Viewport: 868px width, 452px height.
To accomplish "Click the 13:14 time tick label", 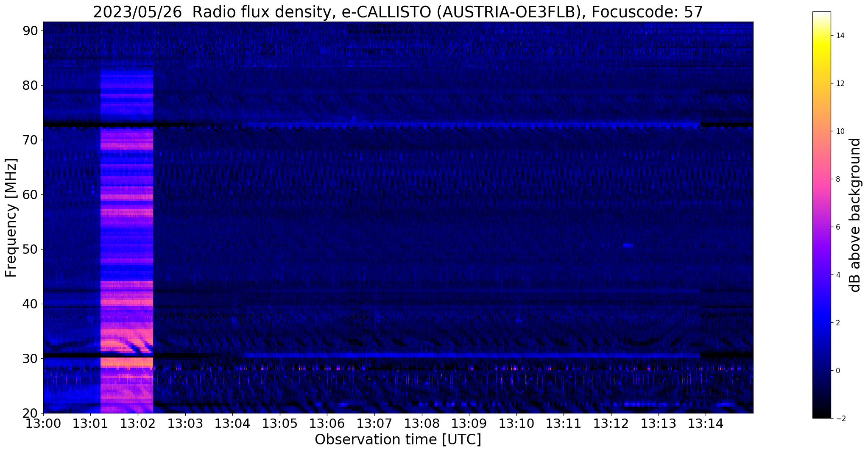I will pos(706,424).
